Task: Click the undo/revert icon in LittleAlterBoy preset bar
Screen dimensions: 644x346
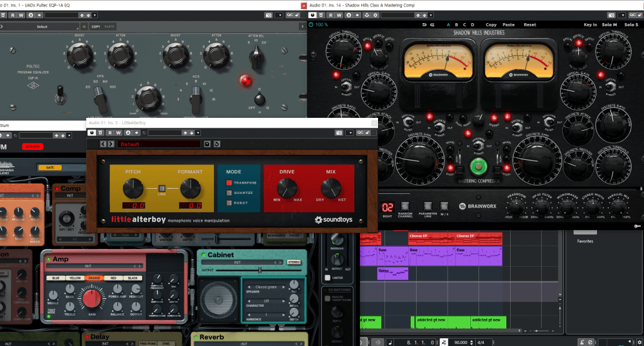Action: tap(217, 144)
